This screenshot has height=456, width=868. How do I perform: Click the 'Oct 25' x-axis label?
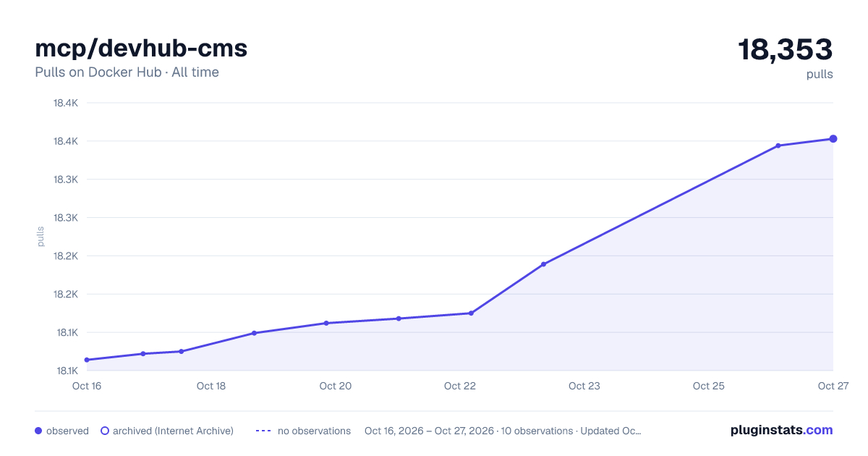(x=709, y=387)
